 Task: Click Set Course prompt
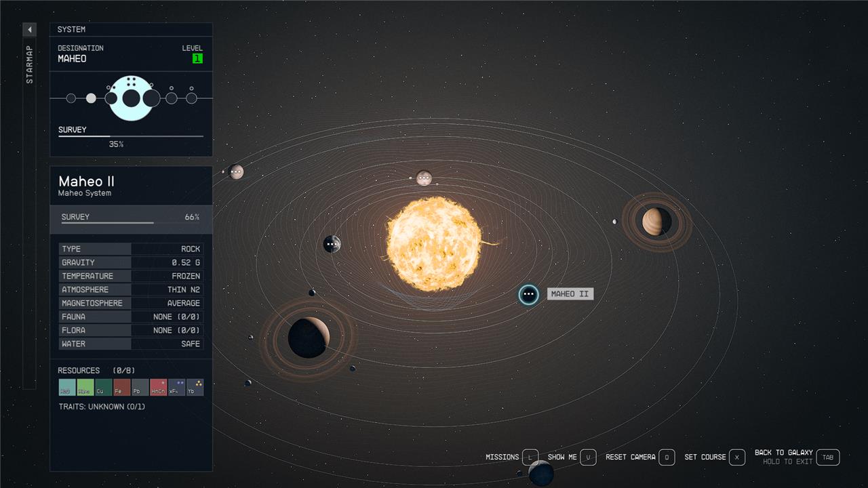736,457
